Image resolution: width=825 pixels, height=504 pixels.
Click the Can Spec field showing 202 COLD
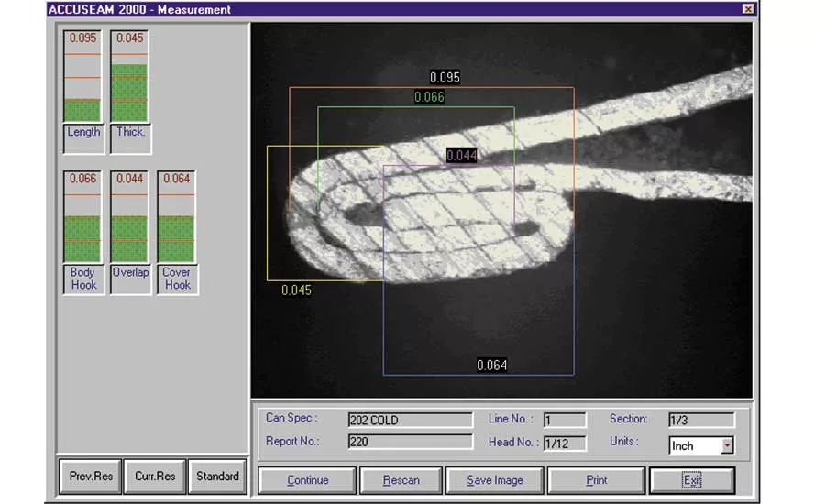(x=410, y=420)
